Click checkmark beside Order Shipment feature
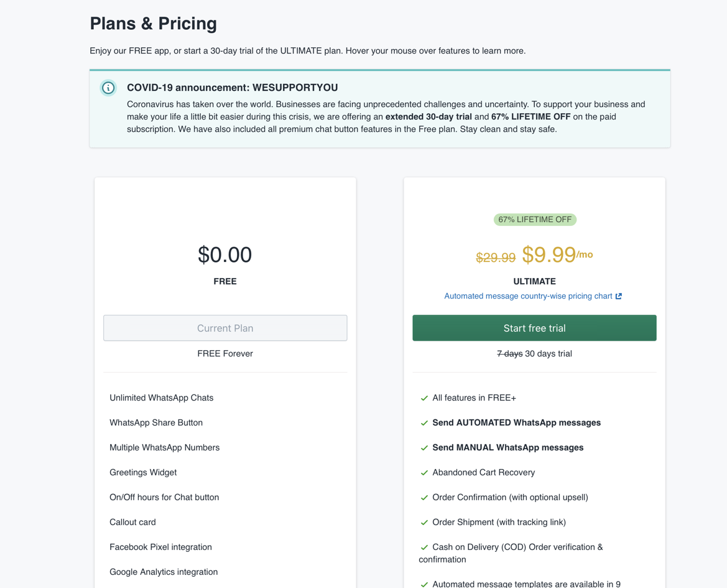 click(424, 523)
